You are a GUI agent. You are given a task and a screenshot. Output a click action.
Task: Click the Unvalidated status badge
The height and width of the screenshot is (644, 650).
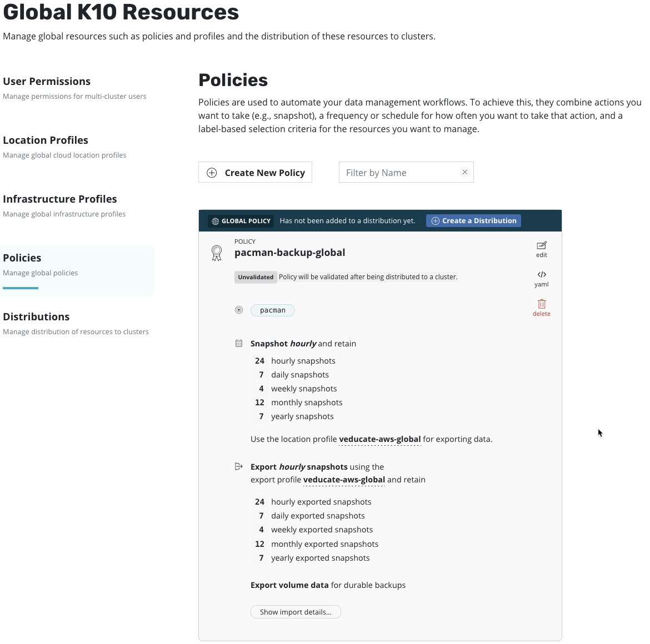(256, 277)
